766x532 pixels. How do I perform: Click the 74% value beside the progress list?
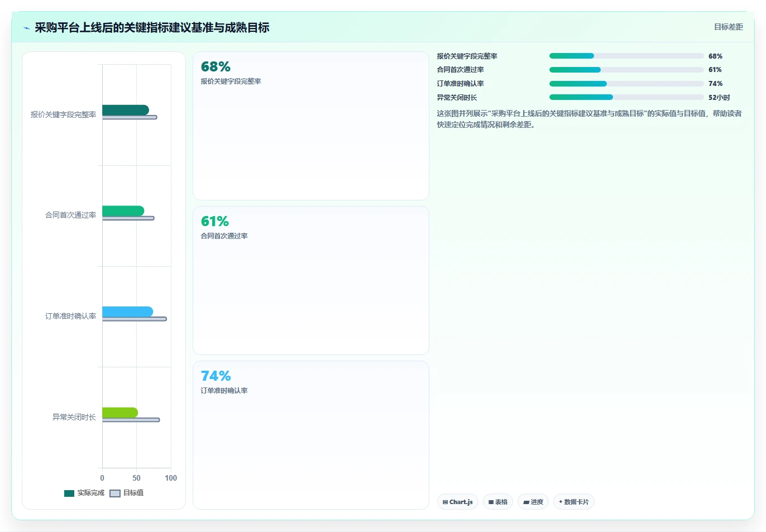tap(715, 84)
